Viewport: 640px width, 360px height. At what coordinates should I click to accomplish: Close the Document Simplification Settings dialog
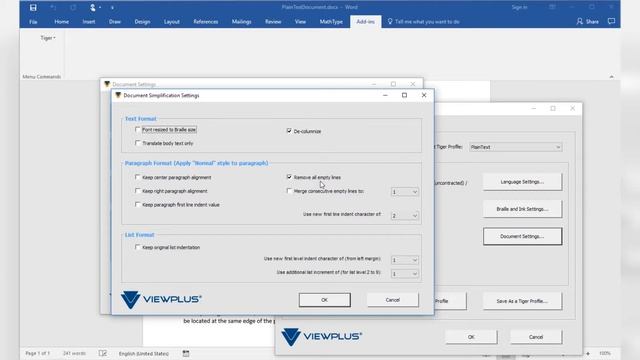click(x=424, y=95)
